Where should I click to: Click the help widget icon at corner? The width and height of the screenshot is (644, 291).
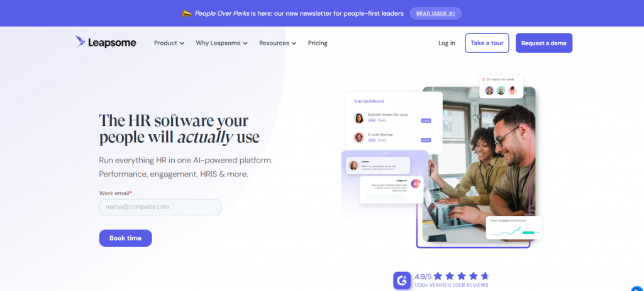[x=636, y=287]
